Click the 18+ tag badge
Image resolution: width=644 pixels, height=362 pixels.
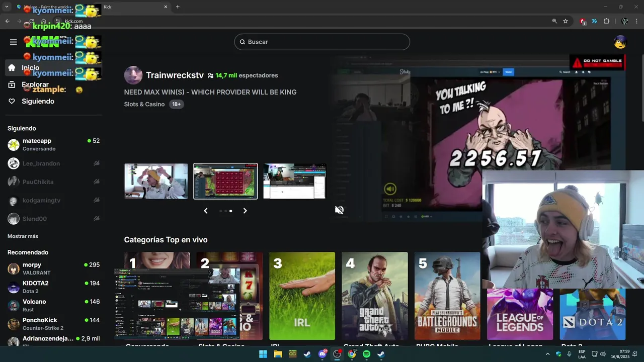(x=176, y=104)
